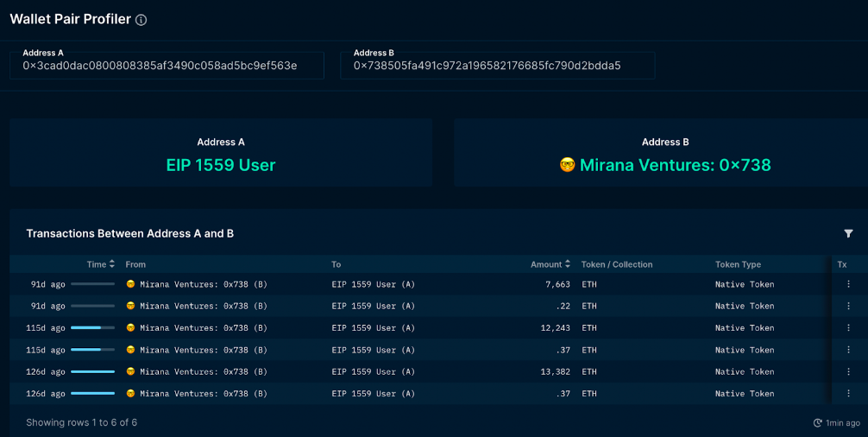Screen dimensions: 868x437
Task: Open Mirana Ventures sender in the 7,663 ETH row
Action: click(x=203, y=284)
